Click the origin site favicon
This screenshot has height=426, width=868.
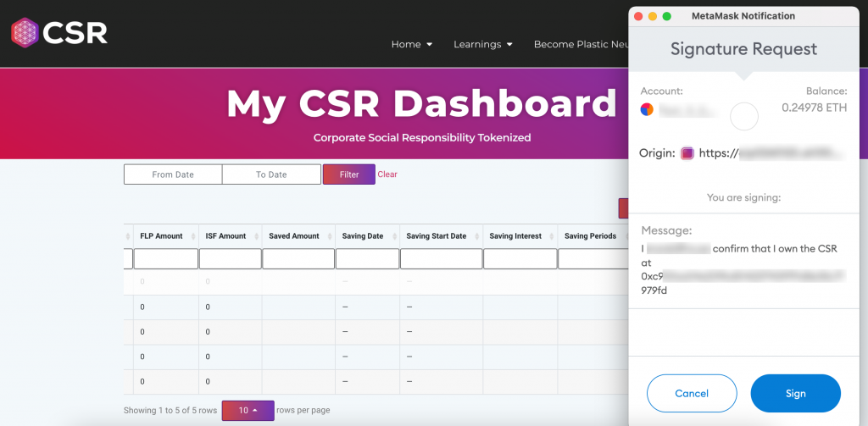687,153
